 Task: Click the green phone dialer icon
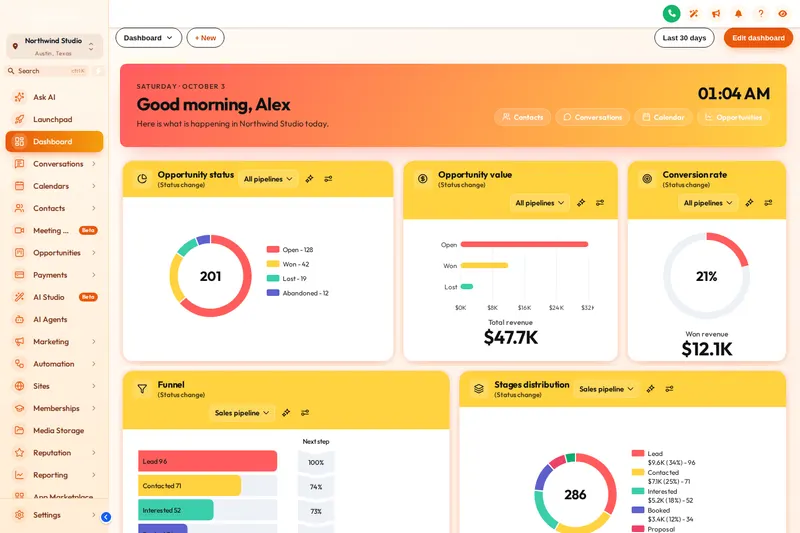click(x=671, y=14)
